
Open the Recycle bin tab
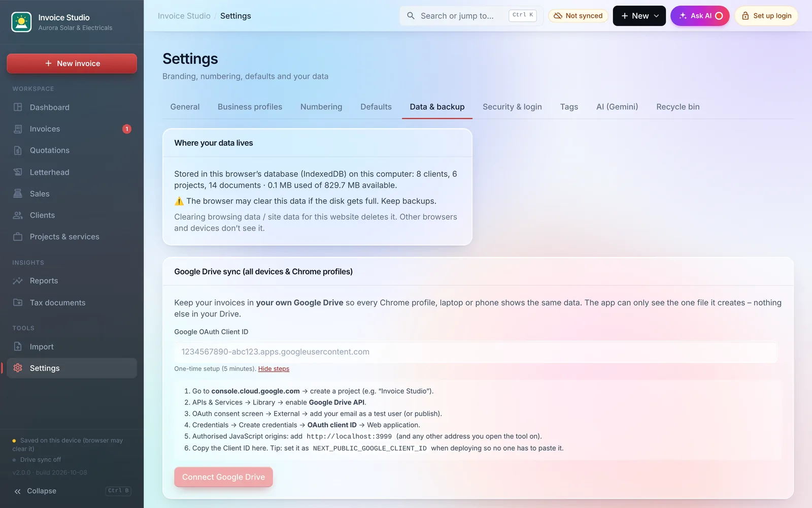[678, 107]
